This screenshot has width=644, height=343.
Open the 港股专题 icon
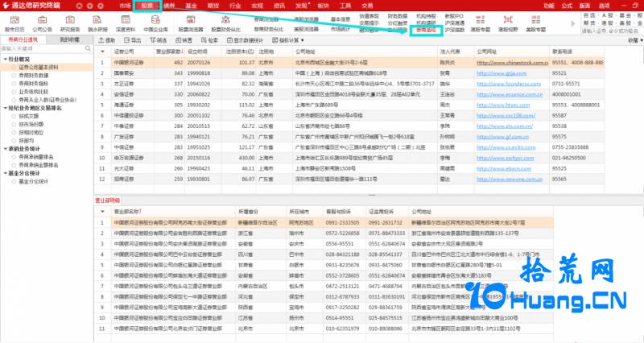tap(480, 20)
